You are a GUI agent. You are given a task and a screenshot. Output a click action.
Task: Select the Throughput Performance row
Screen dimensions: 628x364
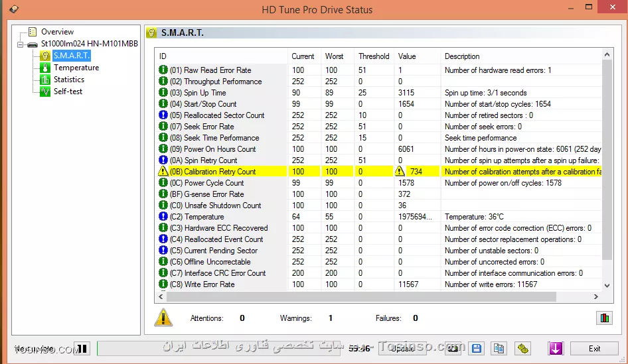click(378, 81)
